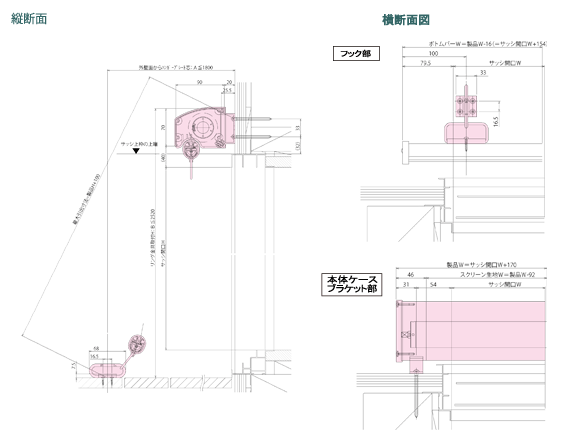The width and height of the screenshot is (580, 430).
Task: Click the pink roller case in vertical section
Action: click(204, 128)
